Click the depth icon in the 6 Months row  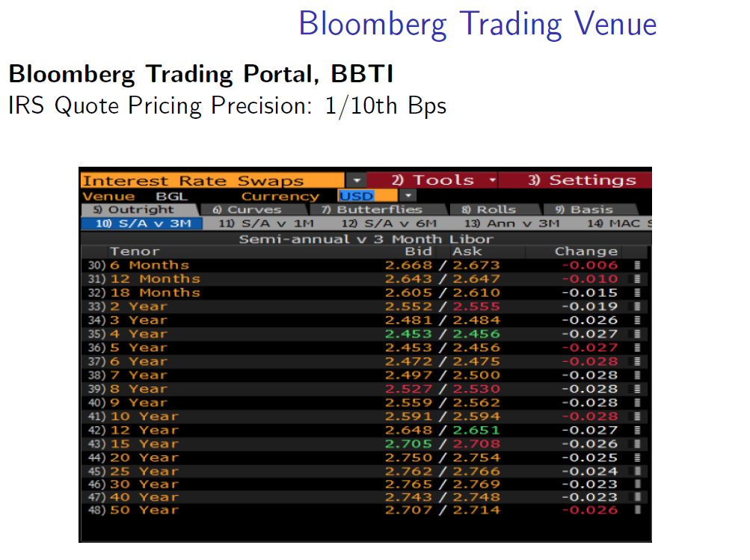point(637,265)
